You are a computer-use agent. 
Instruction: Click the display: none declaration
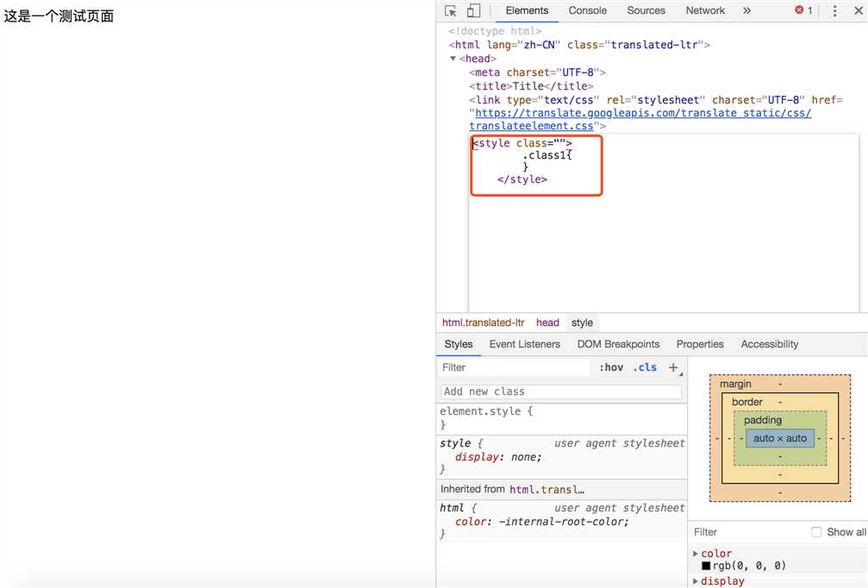coord(498,457)
